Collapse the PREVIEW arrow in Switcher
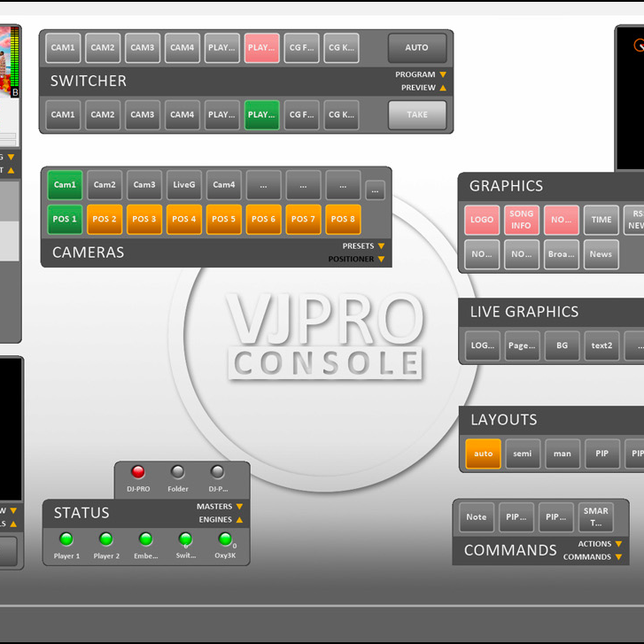This screenshot has width=644, height=644. tap(443, 88)
